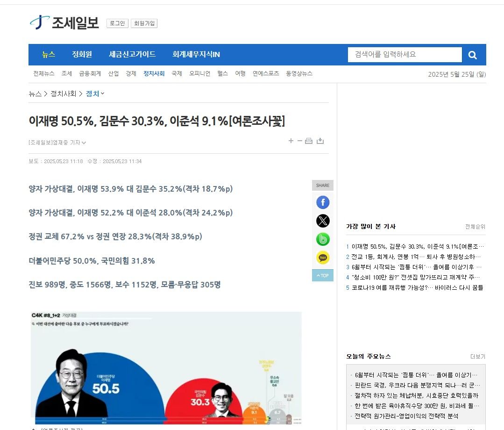
Task: Select the 금융·회계 sub-tab
Action: (x=90, y=74)
